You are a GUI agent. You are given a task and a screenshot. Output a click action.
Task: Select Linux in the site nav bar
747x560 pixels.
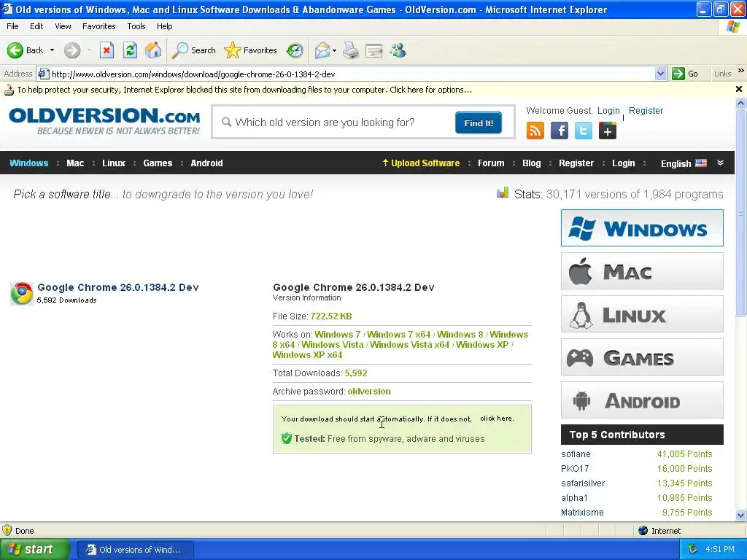click(114, 163)
